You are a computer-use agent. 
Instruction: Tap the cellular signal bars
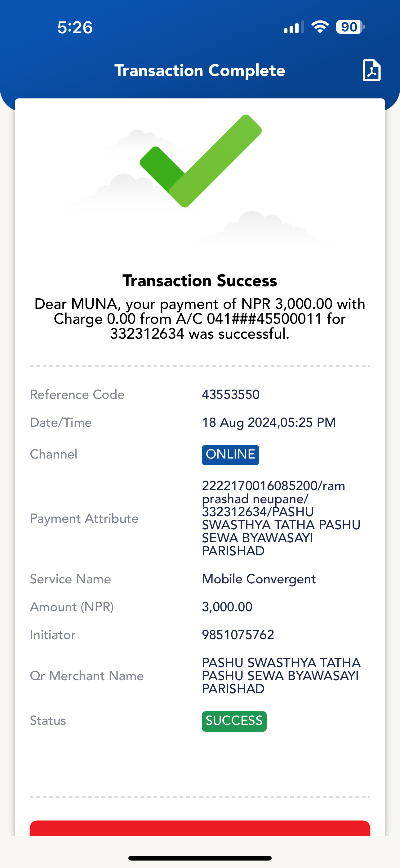294,27
